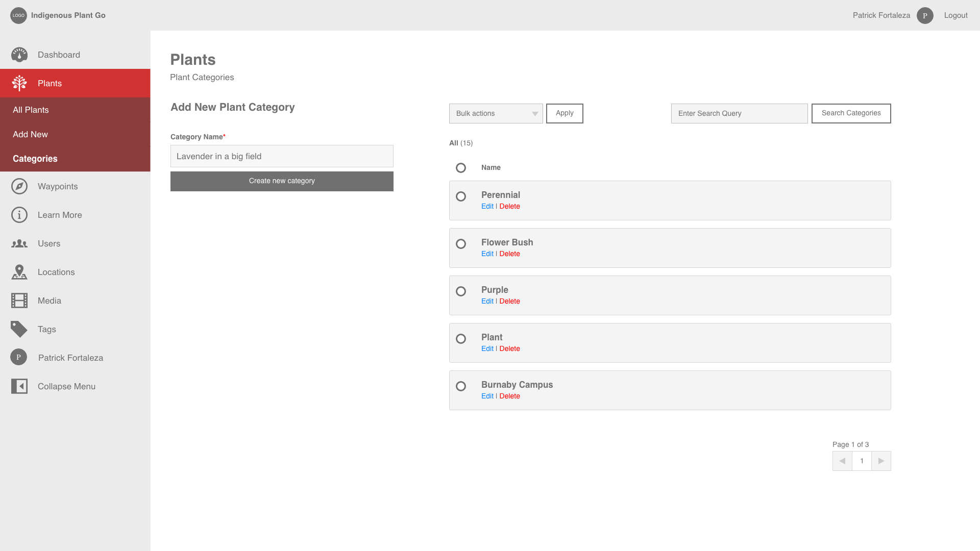Open the Bulk actions dropdown
Viewport: 980px width, 551px height.
click(496, 113)
